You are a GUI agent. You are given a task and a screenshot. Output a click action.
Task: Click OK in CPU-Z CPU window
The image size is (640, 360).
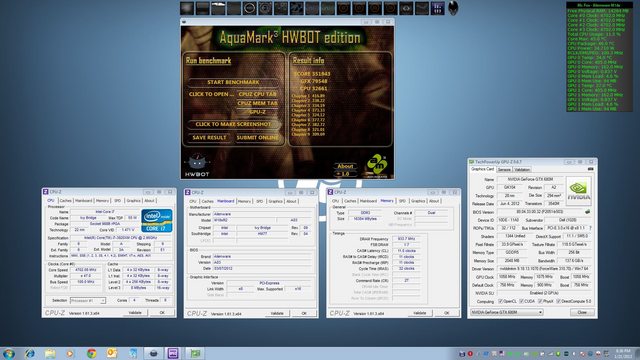pyautogui.click(x=162, y=313)
